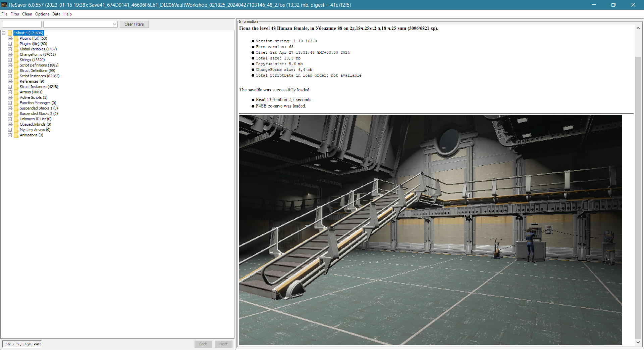Click the Function Messages folder icon
The image size is (644, 350).
tap(16, 103)
